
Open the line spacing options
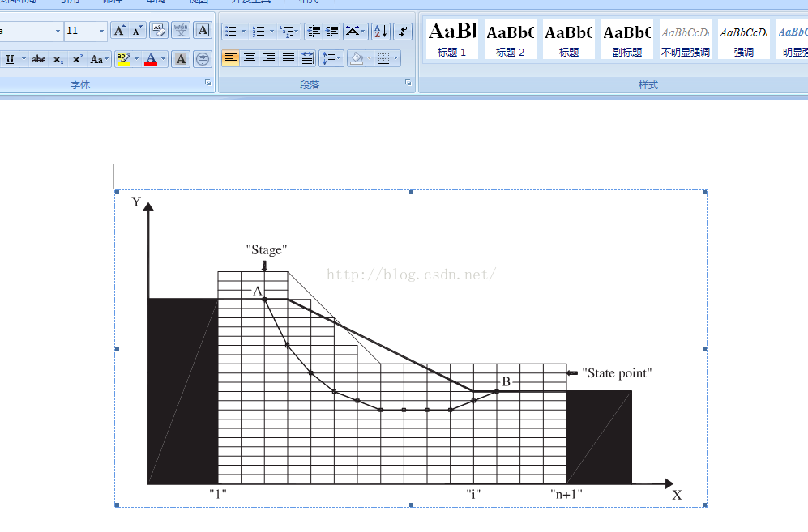point(331,58)
